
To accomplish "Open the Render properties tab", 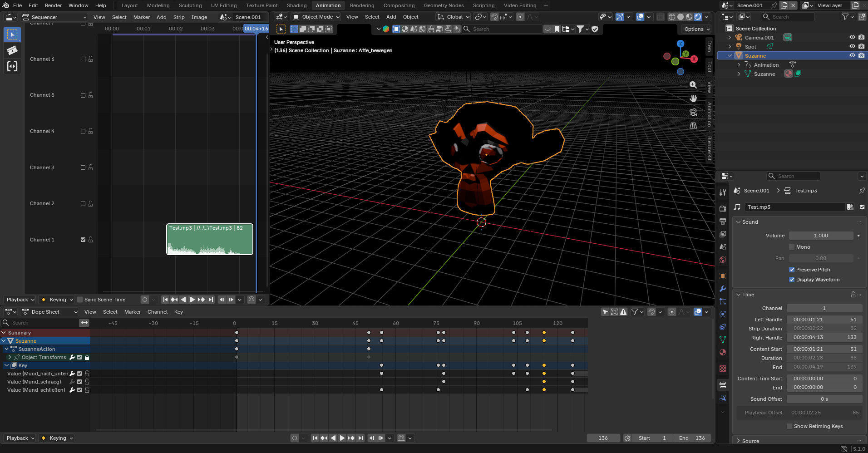I will coord(723,209).
